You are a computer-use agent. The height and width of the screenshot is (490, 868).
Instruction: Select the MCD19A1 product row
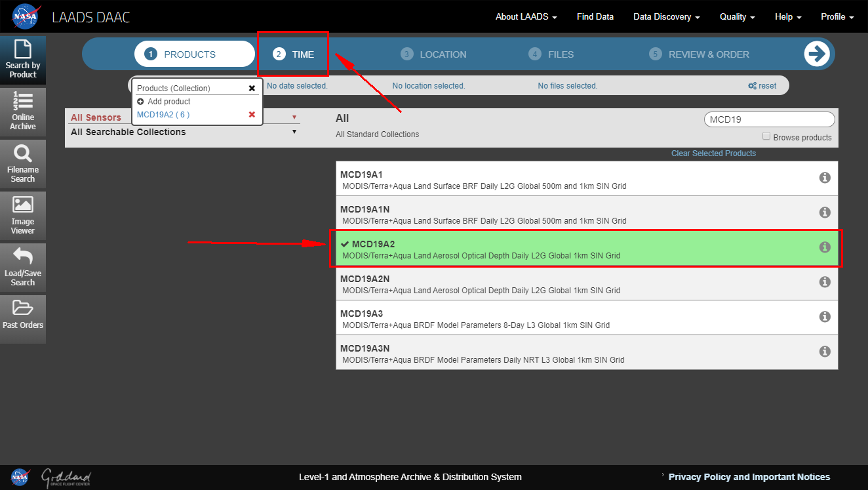(587, 178)
